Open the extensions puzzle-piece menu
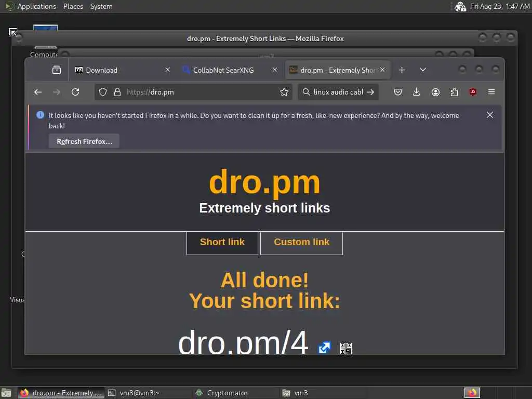This screenshot has height=399, width=532. coord(454,92)
